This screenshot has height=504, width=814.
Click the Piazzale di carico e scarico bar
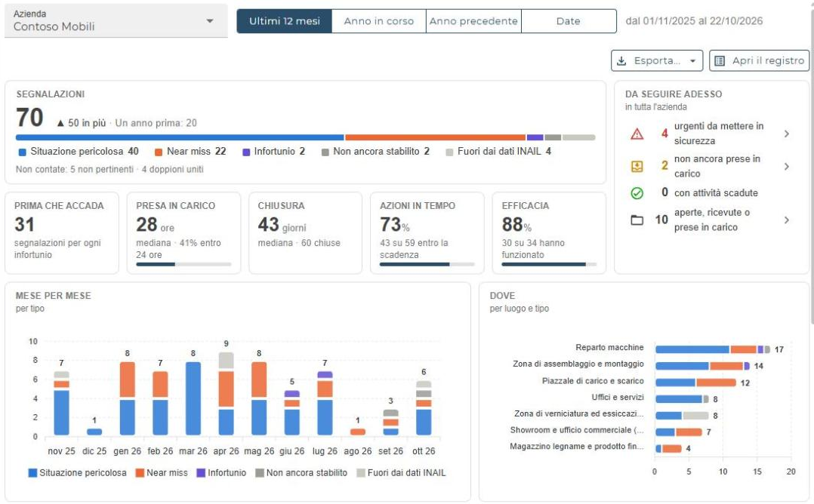tap(695, 383)
